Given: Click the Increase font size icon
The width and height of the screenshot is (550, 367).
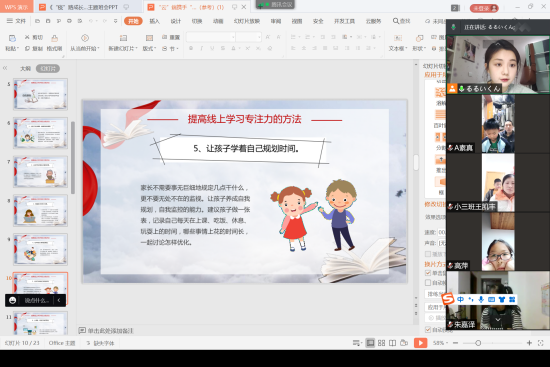Looking at the screenshot, I should pos(268,37).
